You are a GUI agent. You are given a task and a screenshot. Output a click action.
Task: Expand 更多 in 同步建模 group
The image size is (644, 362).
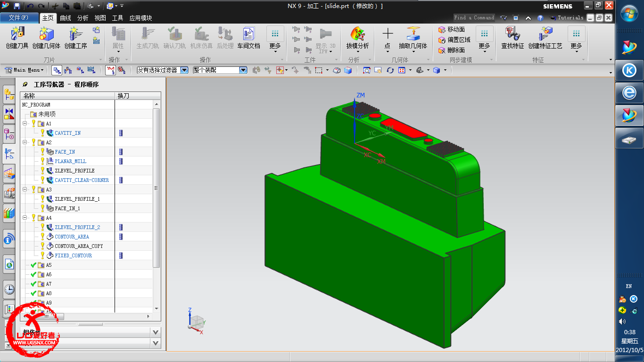click(484, 39)
